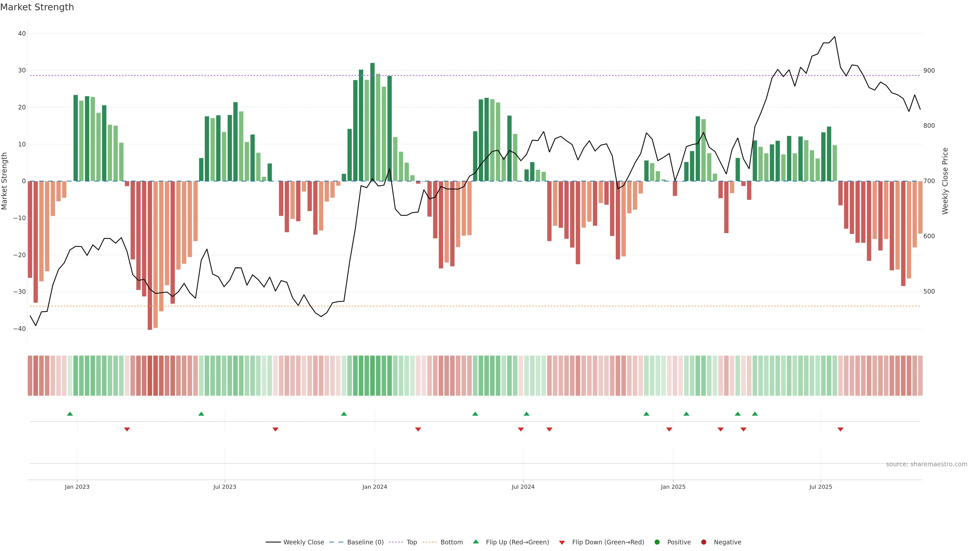Click the last red flip-down triangle marker
This screenshot has height=551, width=980.
(x=840, y=429)
